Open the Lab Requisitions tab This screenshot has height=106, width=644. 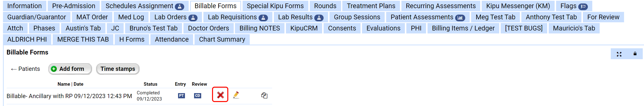coord(237,17)
